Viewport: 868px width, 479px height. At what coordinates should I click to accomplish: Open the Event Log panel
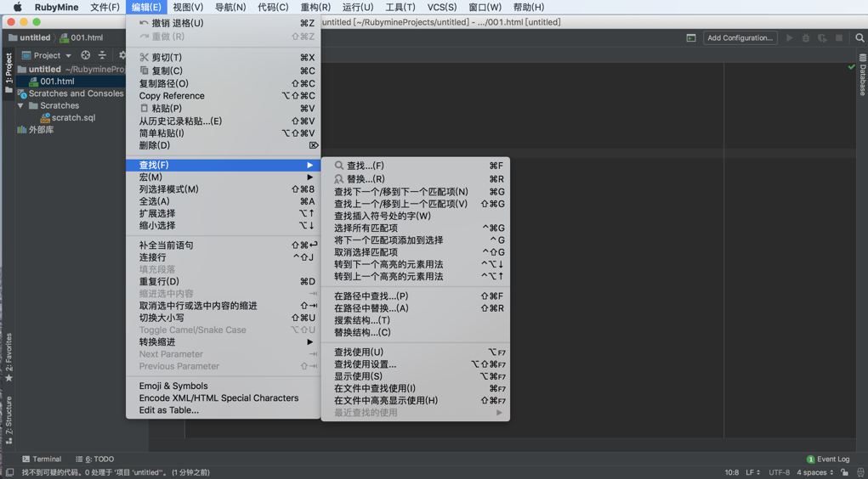(x=828, y=459)
